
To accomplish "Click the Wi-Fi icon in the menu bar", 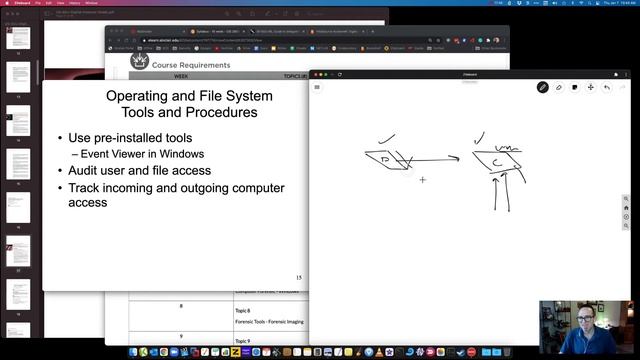I will click(581, 3).
